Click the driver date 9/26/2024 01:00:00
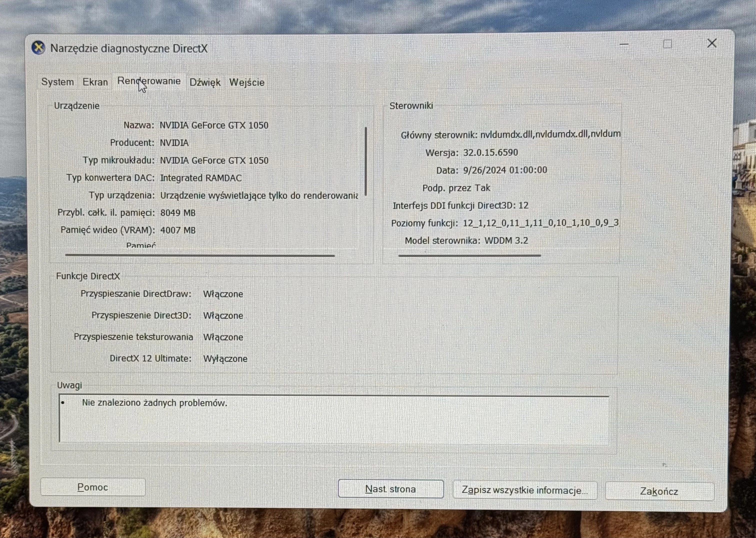Viewport: 756px width, 538px height. click(x=505, y=170)
